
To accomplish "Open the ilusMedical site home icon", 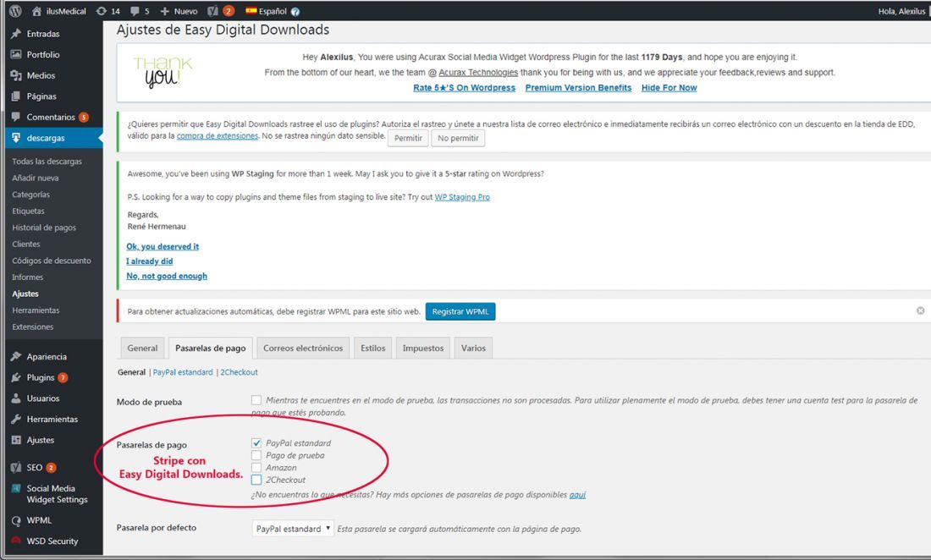I will pos(36,11).
